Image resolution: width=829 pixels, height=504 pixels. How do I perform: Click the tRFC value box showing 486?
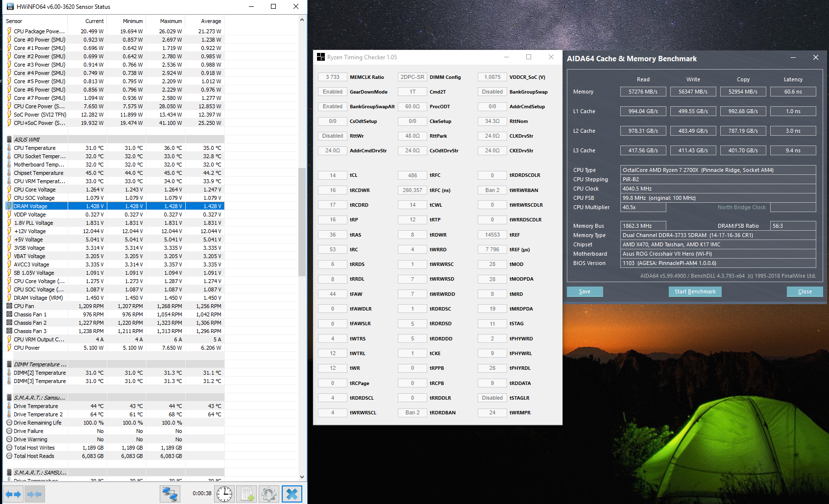point(413,175)
